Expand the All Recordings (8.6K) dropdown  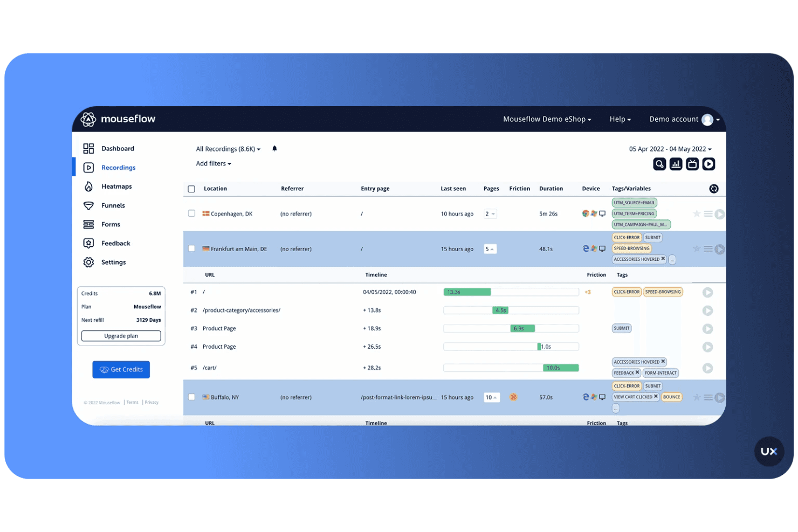click(228, 149)
